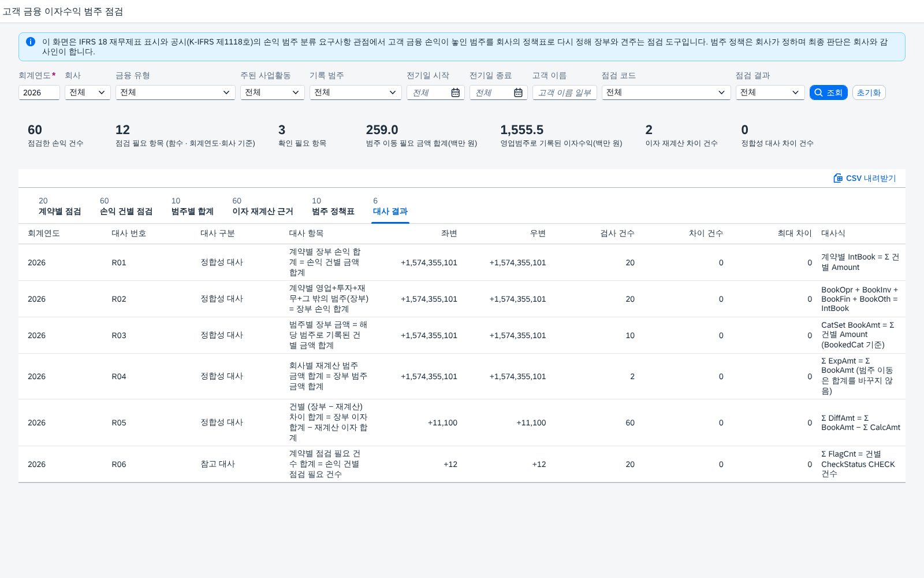Viewport: 924px width, 578px height.
Task: Click the +11,100 좌변 value in R05 row
Action: (442, 423)
